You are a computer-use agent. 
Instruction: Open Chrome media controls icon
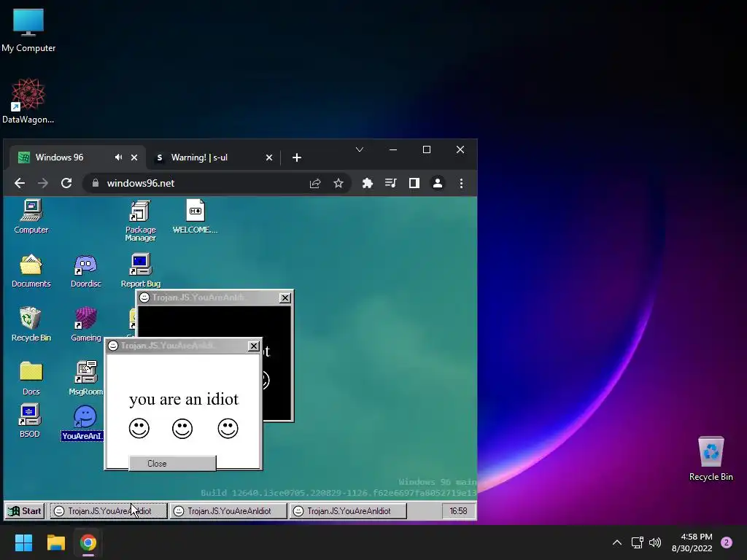tap(391, 183)
